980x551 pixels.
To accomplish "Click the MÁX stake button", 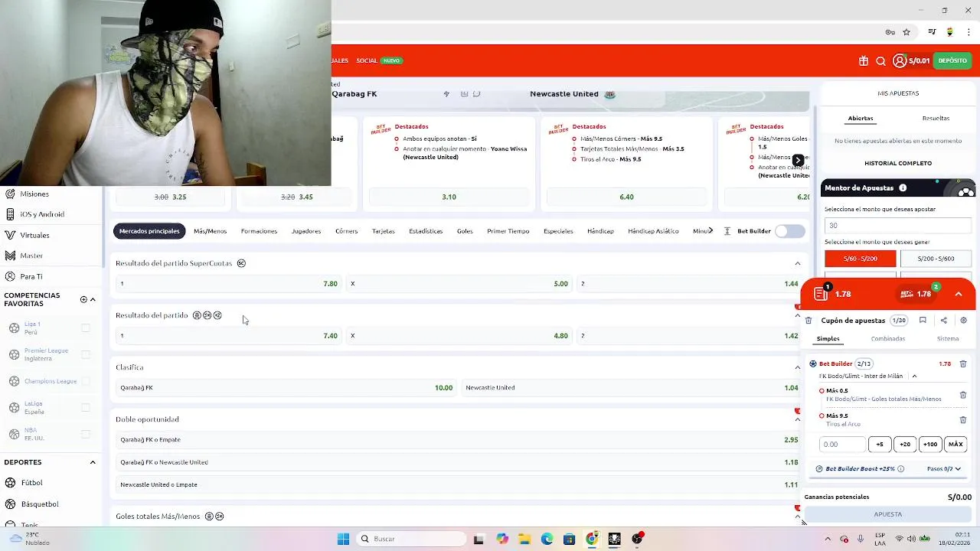I will click(x=955, y=445).
